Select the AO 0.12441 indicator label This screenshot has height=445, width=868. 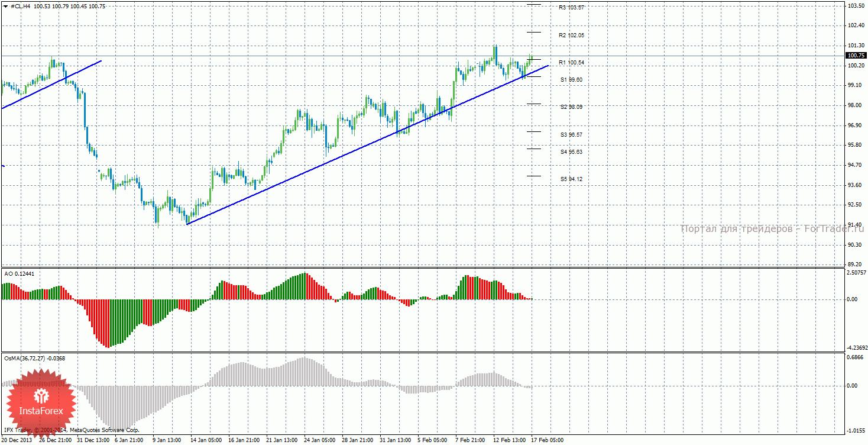pos(20,273)
